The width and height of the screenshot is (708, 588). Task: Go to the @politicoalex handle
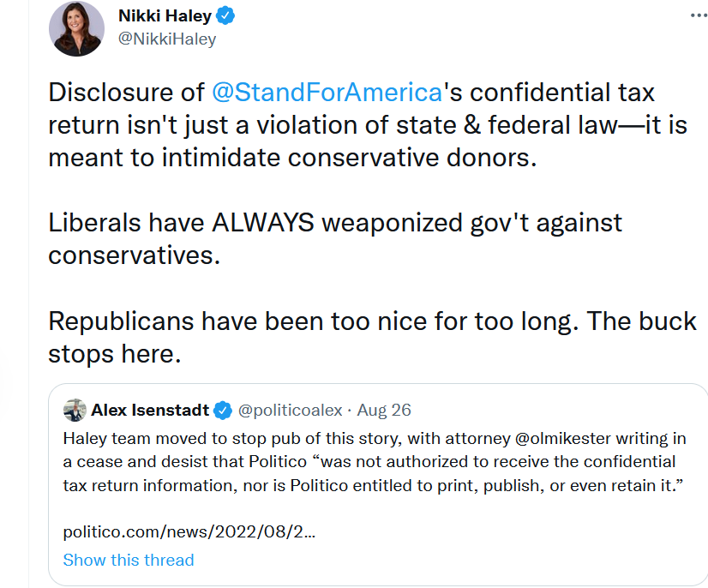(291, 410)
